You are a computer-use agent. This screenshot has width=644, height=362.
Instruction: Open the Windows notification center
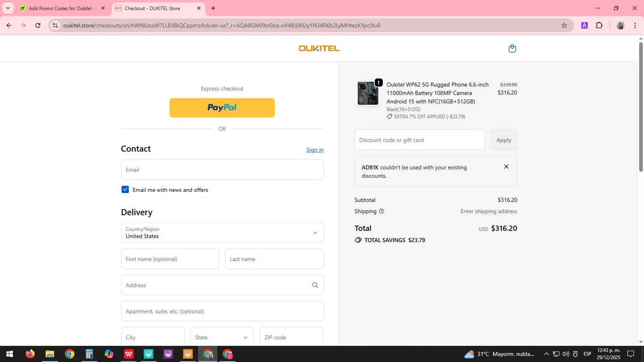(x=631, y=354)
